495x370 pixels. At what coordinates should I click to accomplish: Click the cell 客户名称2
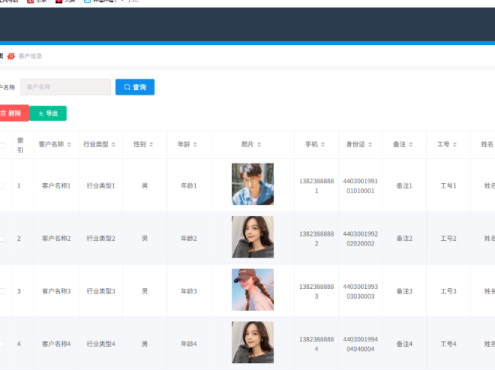(56, 238)
